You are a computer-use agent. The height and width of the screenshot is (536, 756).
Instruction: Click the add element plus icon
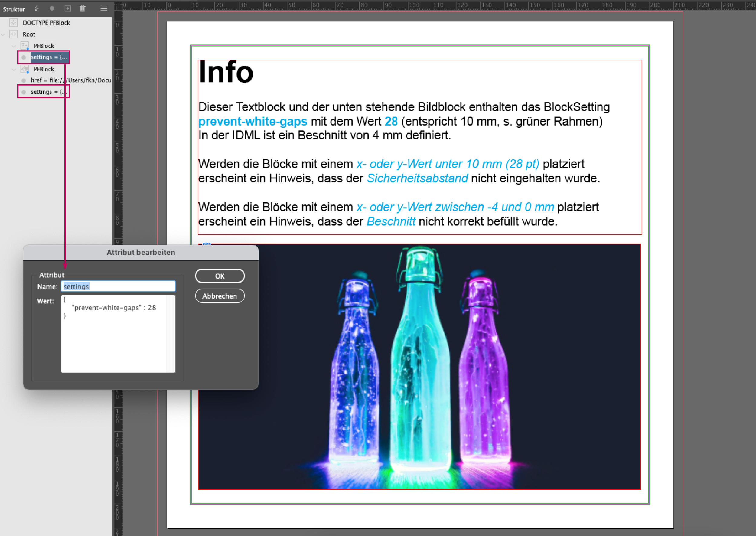[x=68, y=8]
